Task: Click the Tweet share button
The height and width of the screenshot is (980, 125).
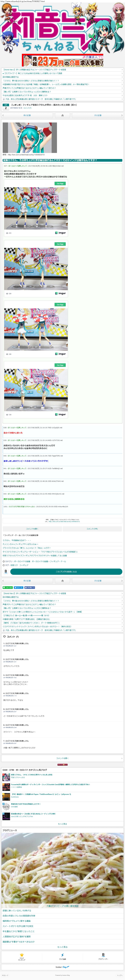Action: 19,587
